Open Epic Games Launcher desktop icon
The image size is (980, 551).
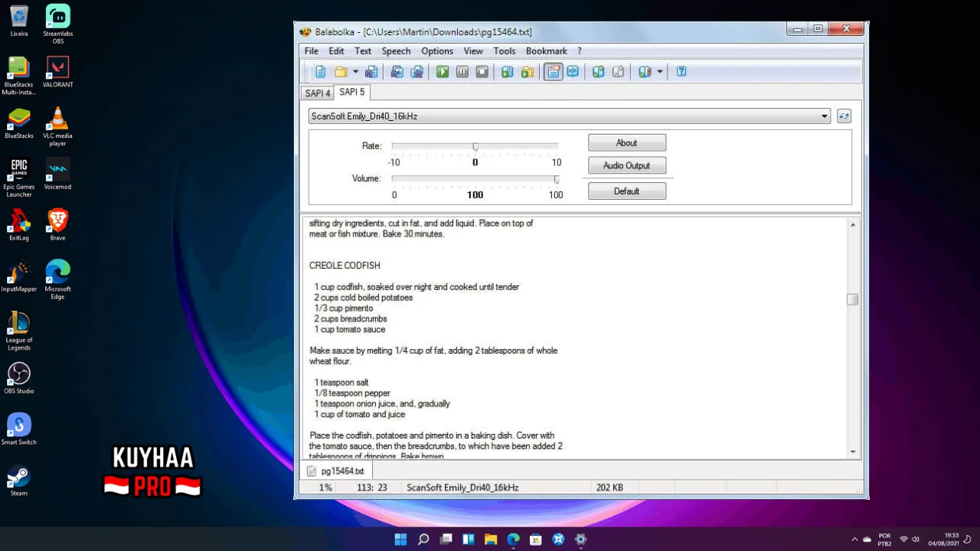(x=19, y=178)
